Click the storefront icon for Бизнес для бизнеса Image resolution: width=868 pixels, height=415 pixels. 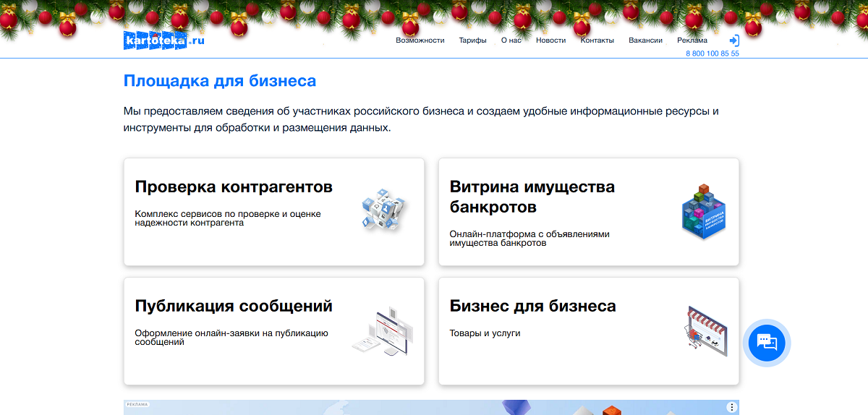click(703, 331)
